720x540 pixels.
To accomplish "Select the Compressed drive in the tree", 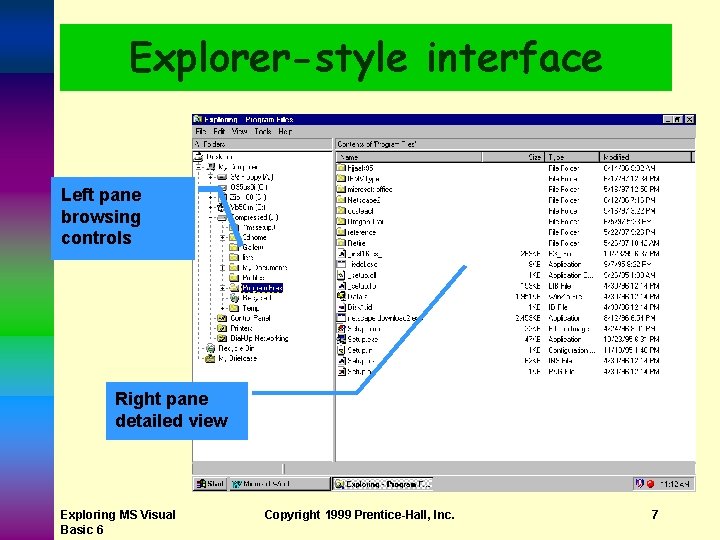I will coord(254,217).
